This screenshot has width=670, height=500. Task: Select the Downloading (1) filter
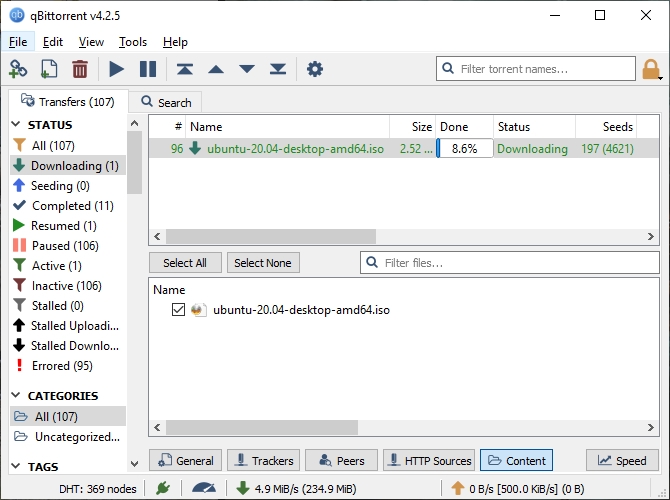[68, 165]
